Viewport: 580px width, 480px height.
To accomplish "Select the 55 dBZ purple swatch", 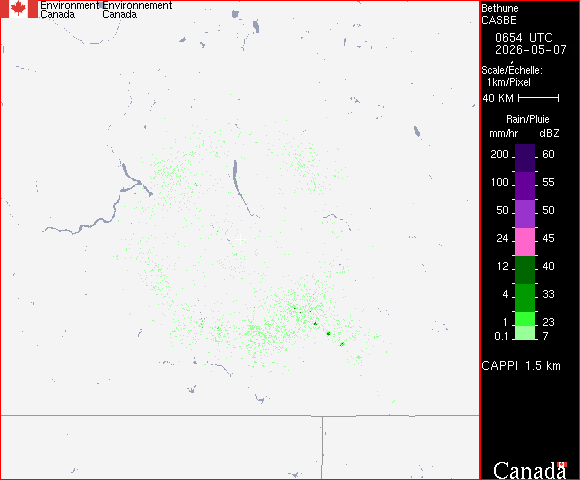I will pyautogui.click(x=525, y=186).
